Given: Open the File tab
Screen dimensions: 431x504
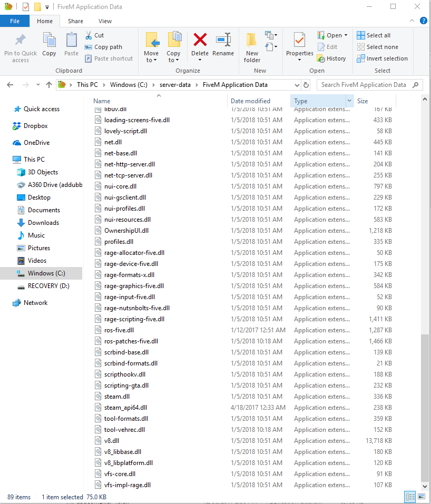Looking at the screenshot, I should pyautogui.click(x=15, y=21).
